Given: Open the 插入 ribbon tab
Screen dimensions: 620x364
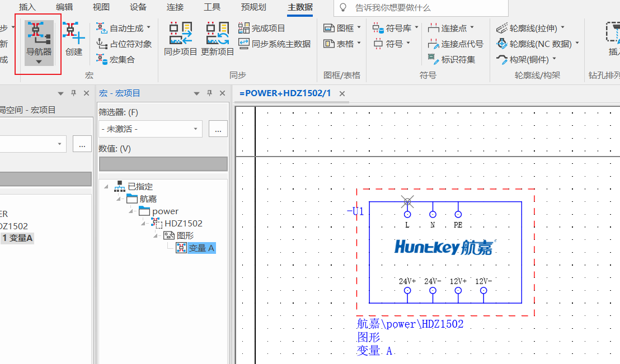Looking at the screenshot, I should 27,7.
